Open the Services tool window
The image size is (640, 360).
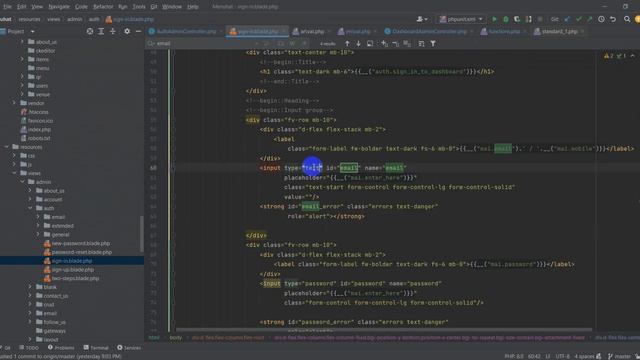[129, 348]
